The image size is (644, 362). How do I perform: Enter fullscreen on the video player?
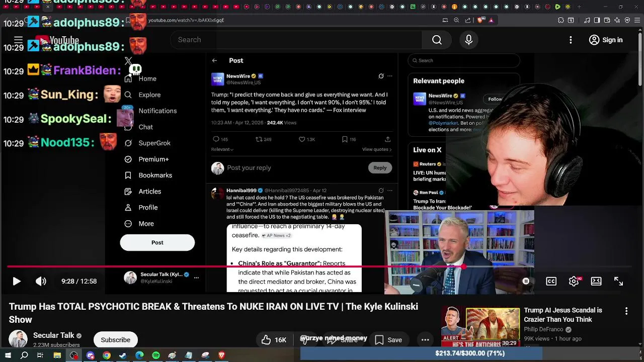(x=618, y=281)
